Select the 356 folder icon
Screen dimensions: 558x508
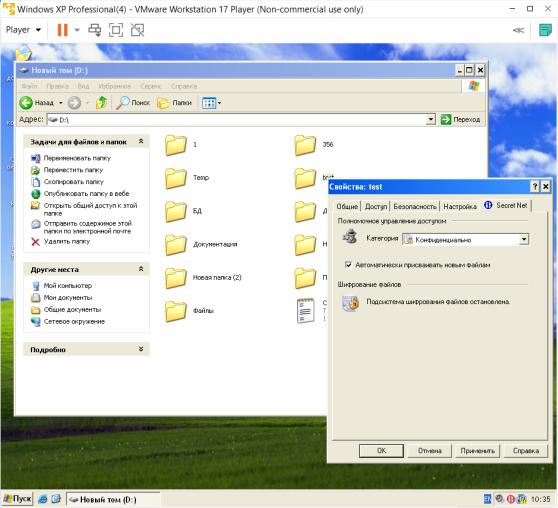[x=305, y=145]
